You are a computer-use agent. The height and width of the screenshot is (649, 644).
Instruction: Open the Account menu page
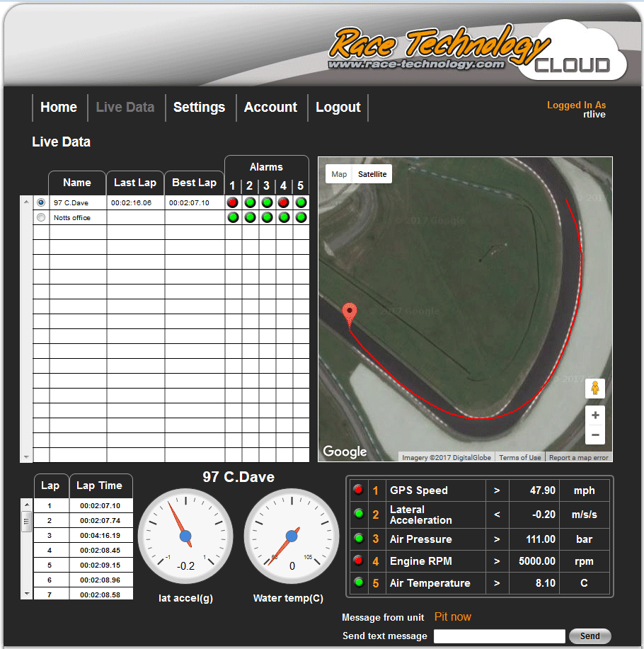pos(270,108)
